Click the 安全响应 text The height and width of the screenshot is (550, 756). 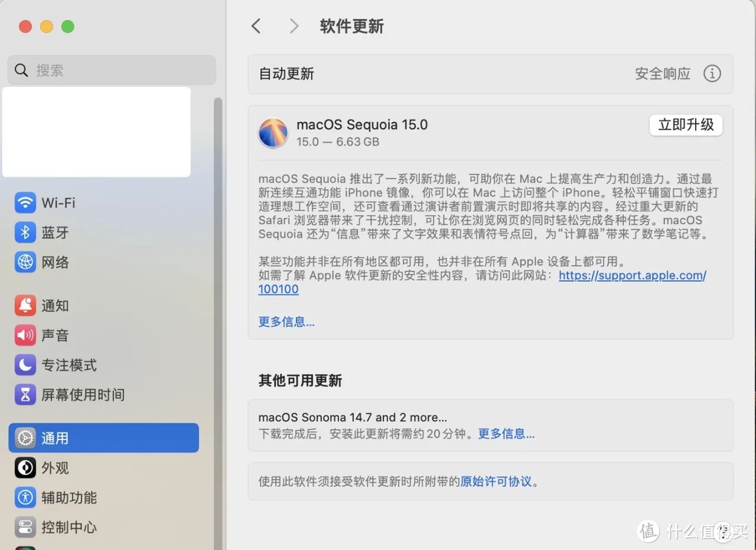point(662,74)
